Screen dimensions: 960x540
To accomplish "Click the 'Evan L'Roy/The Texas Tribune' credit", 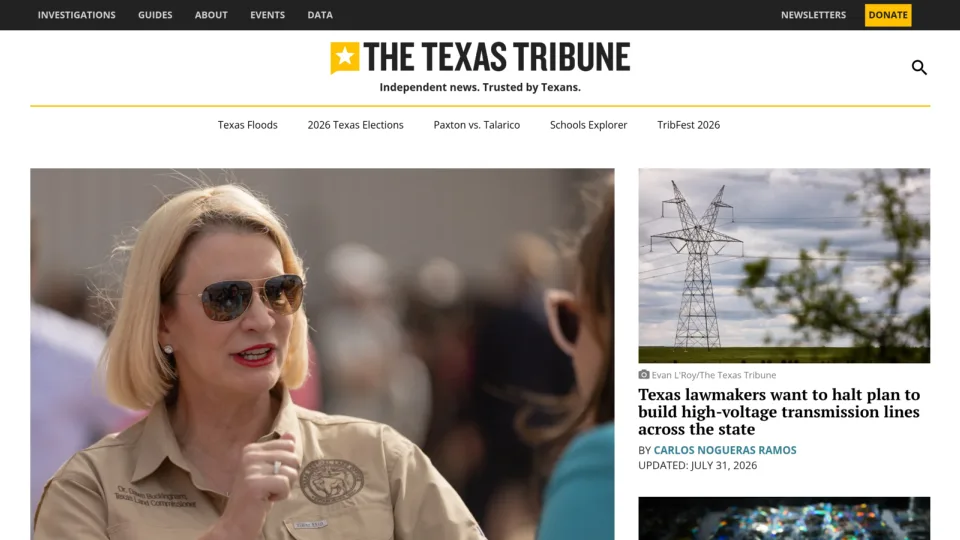I will tap(713, 375).
